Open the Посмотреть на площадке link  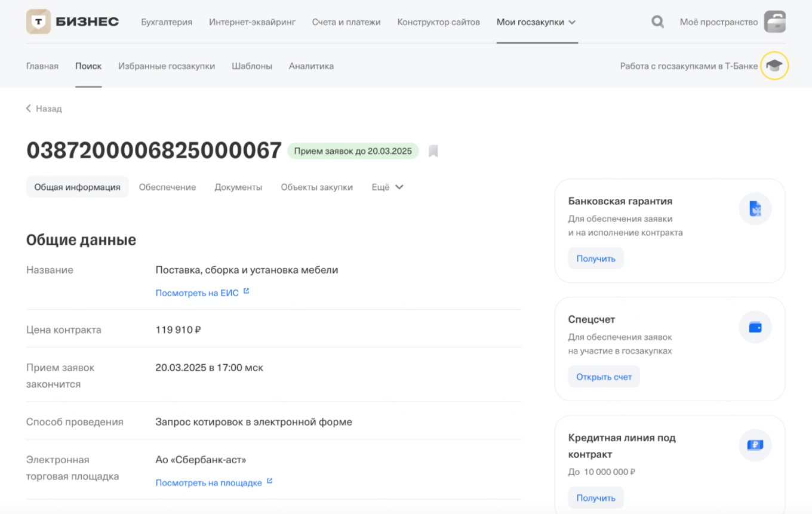(209, 482)
